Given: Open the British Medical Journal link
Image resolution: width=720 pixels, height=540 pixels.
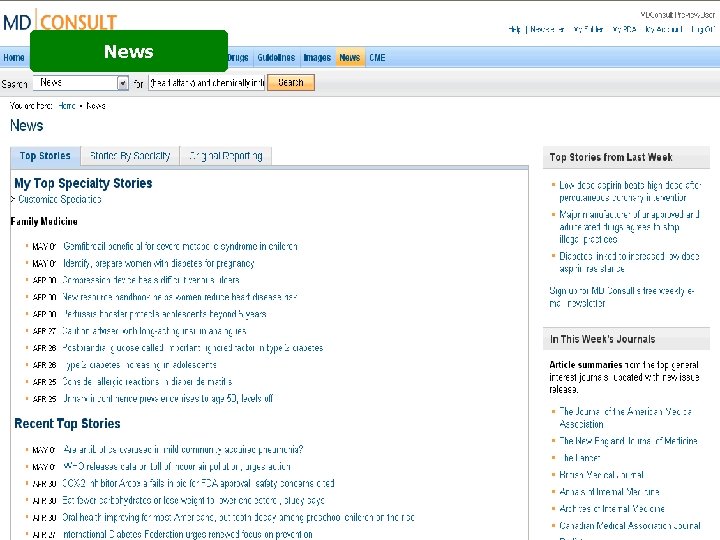Looking at the screenshot, I should coord(602,475).
